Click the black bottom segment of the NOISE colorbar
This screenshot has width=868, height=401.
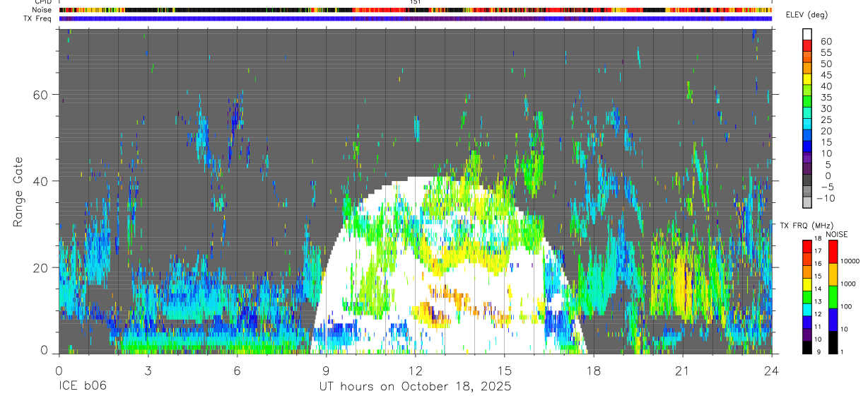coord(833,342)
